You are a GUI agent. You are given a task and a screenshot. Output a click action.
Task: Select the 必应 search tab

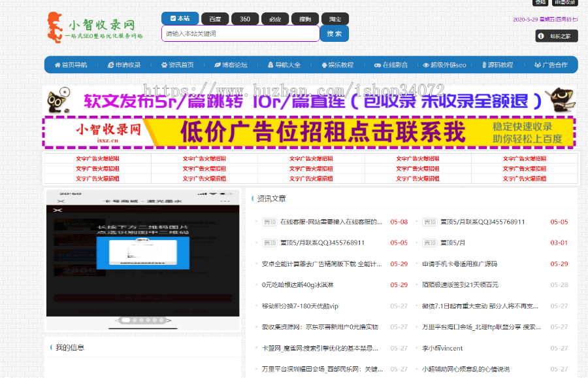274,18
